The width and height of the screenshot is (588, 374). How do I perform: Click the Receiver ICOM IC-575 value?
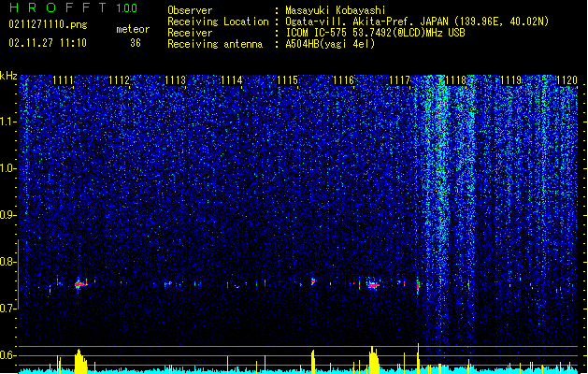click(x=375, y=33)
